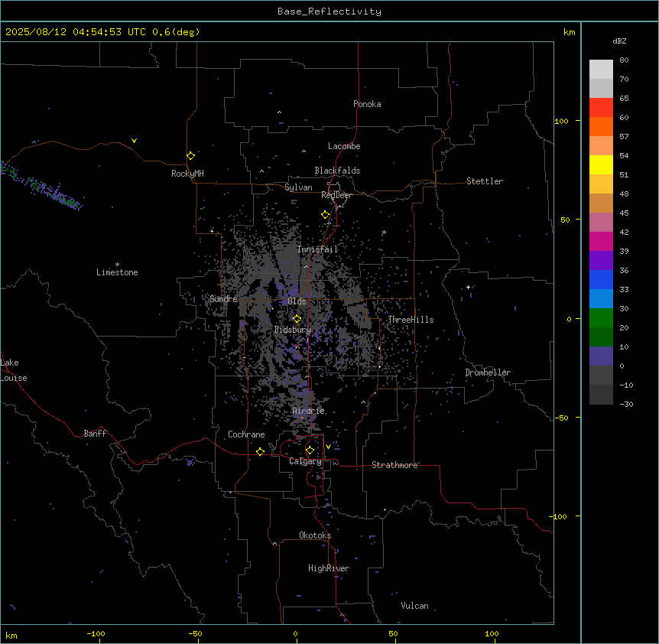Image resolution: width=659 pixels, height=644 pixels.
Task: Click the yellow diamond marker near RockyMH
Action: pyautogui.click(x=190, y=156)
